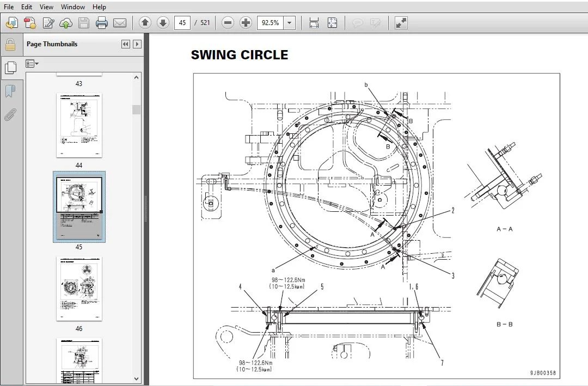The image size is (588, 386).
Task: Open the zoom percentage dropdown arrow
Action: pyautogui.click(x=290, y=23)
